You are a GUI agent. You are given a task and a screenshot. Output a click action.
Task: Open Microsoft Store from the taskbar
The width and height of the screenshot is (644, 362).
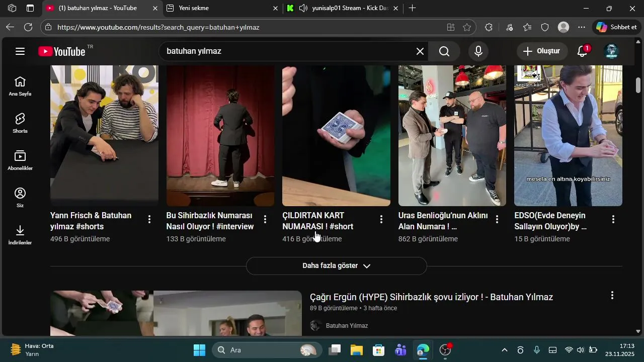coord(379,350)
